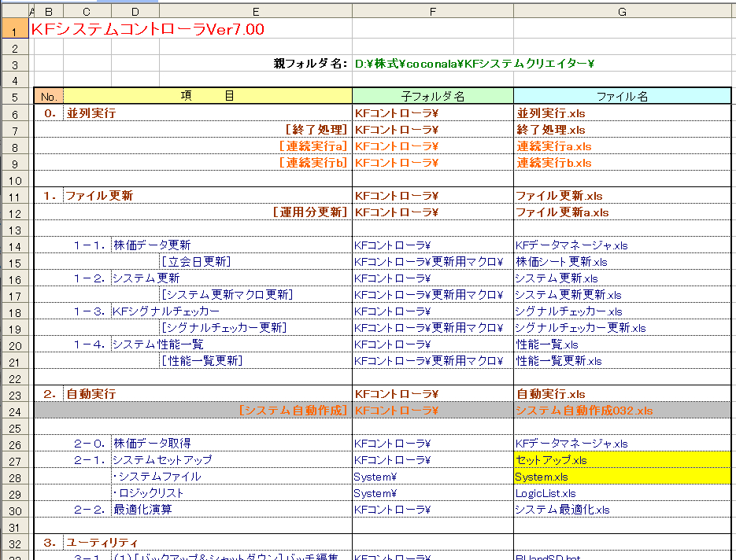736x560 pixels.
Task: Click the '項 目' yellow header cell
Action: pyautogui.click(x=208, y=96)
